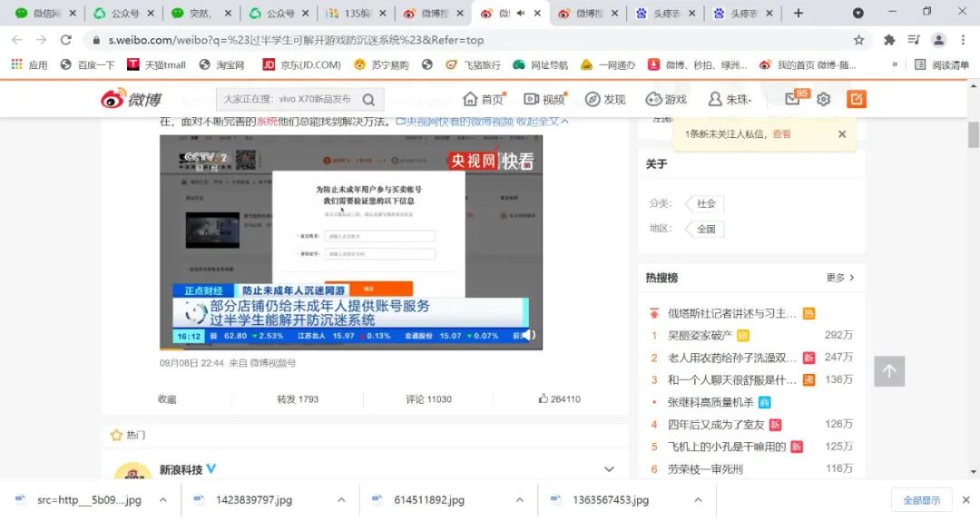
Task: Switch to the 微信 first tab
Action: (44, 13)
